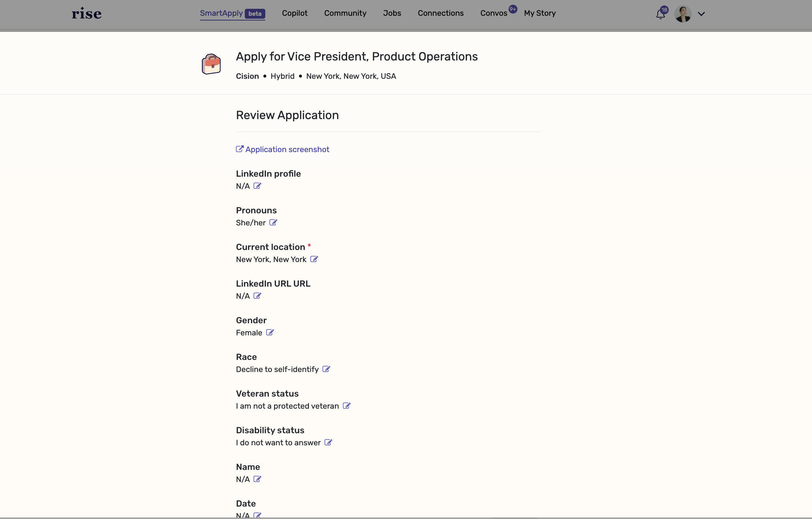
Task: Edit the Name field answer
Action: click(257, 479)
